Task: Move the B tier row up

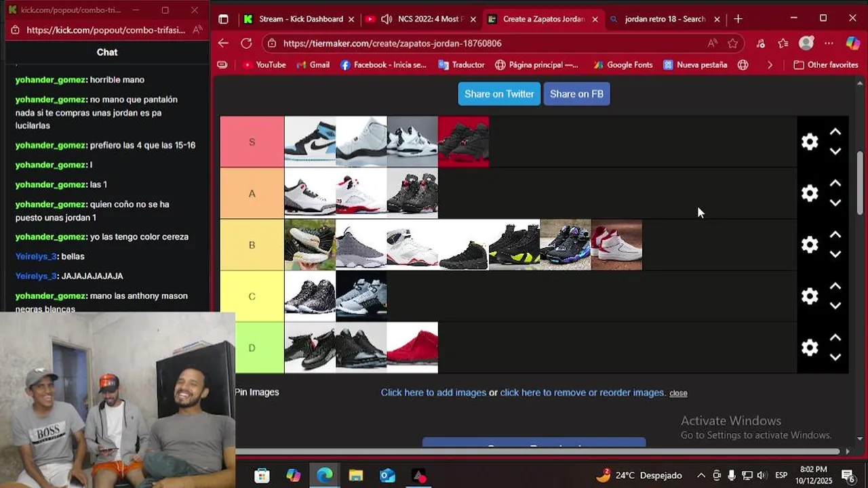Action: [x=835, y=235]
